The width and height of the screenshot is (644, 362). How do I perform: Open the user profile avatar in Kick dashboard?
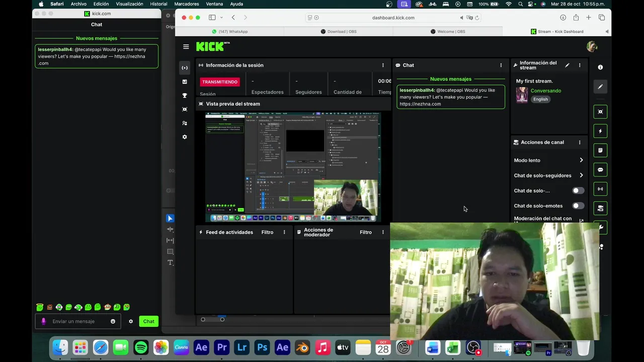click(592, 47)
